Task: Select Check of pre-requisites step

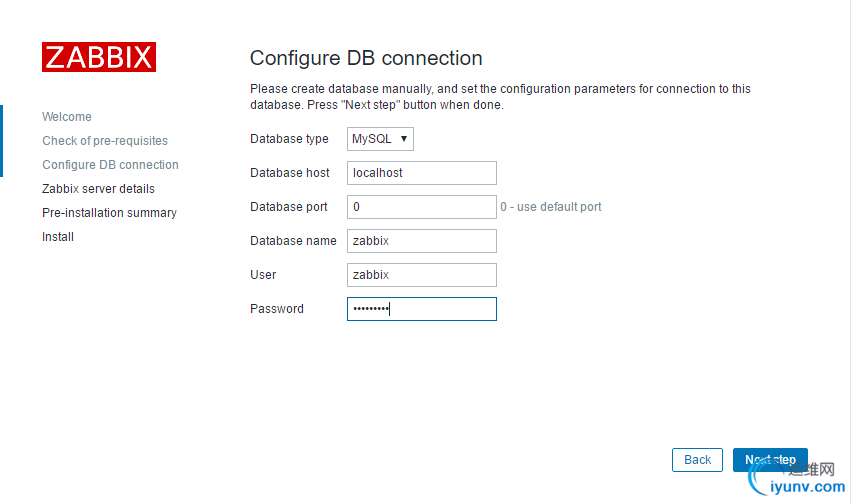Action: 105,141
